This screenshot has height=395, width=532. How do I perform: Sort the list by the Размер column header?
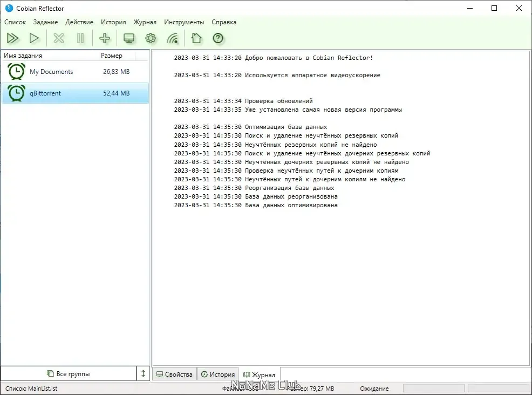(117, 56)
